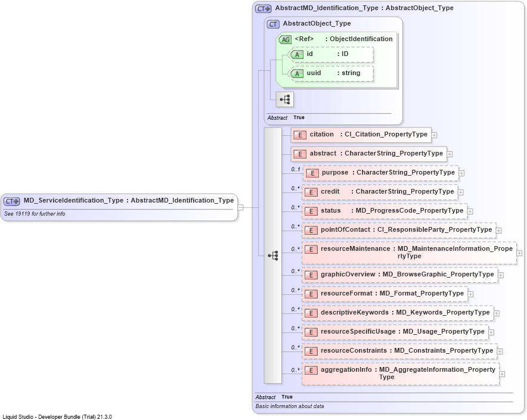The image size is (527, 420).
Task: Collapse the MD_ServiceIdentification_Type node
Action: (x=241, y=207)
